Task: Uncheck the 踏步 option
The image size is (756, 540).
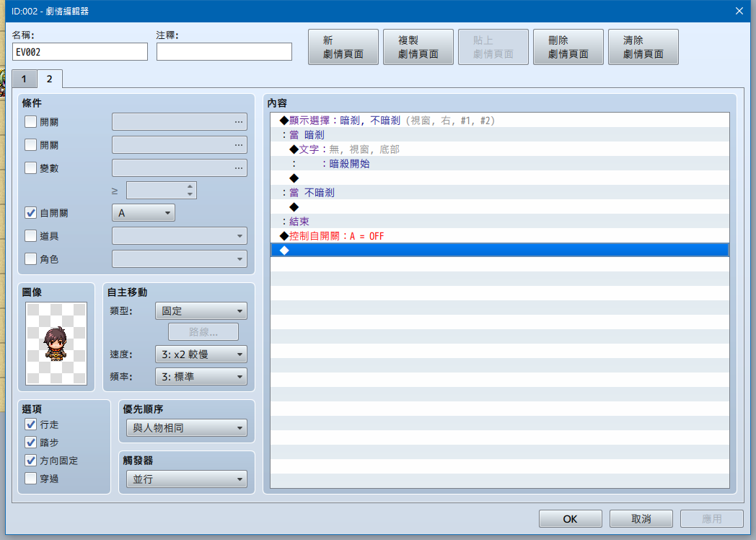Action: [x=30, y=443]
